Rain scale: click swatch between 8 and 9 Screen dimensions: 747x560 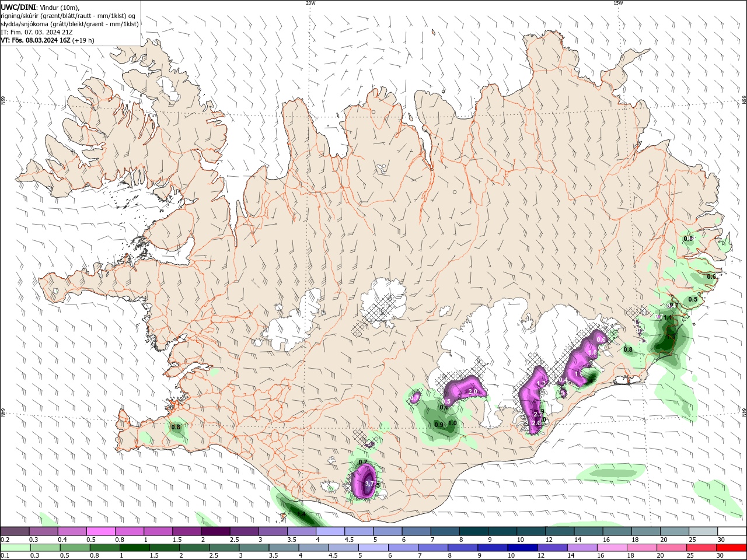pyautogui.click(x=462, y=548)
